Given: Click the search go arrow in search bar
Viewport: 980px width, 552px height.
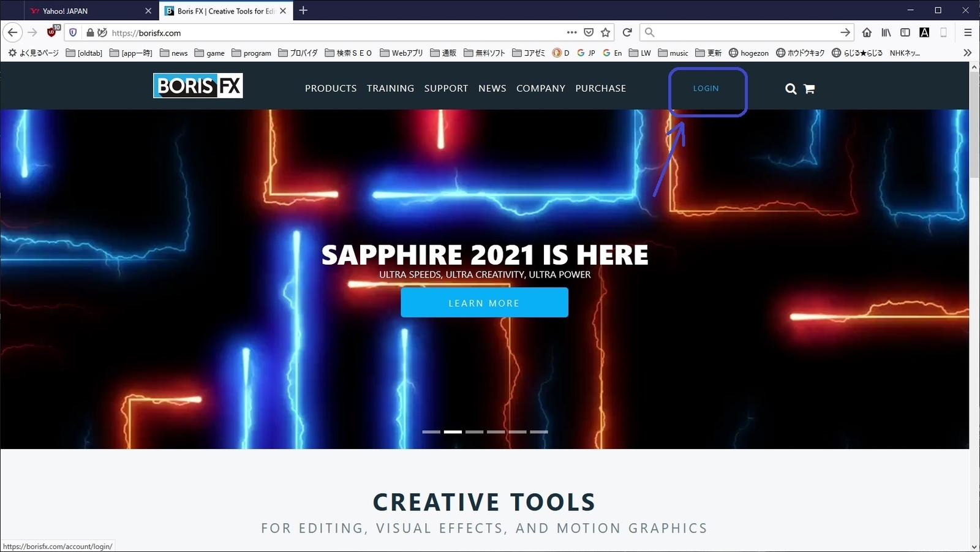Looking at the screenshot, I should 845,32.
